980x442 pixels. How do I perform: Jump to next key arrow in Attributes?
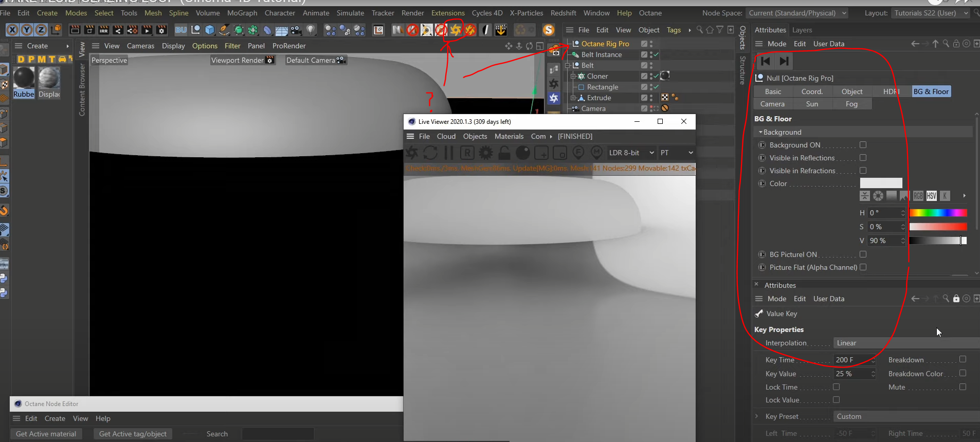[784, 61]
